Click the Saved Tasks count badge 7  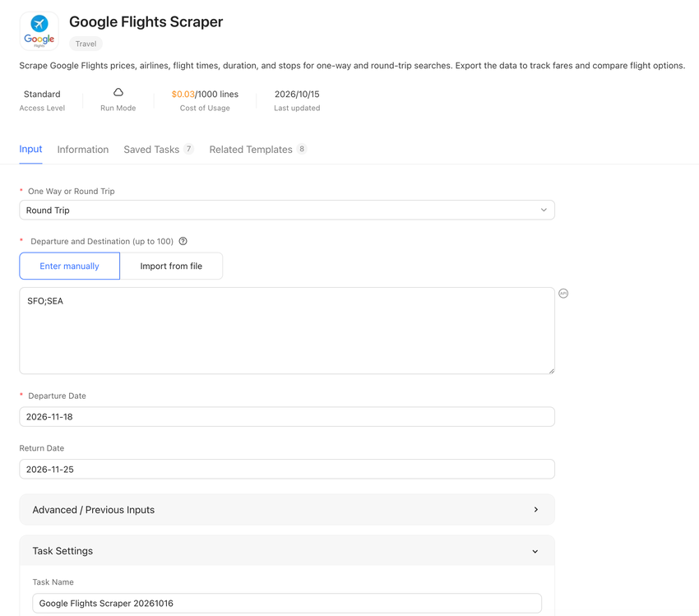click(x=188, y=149)
